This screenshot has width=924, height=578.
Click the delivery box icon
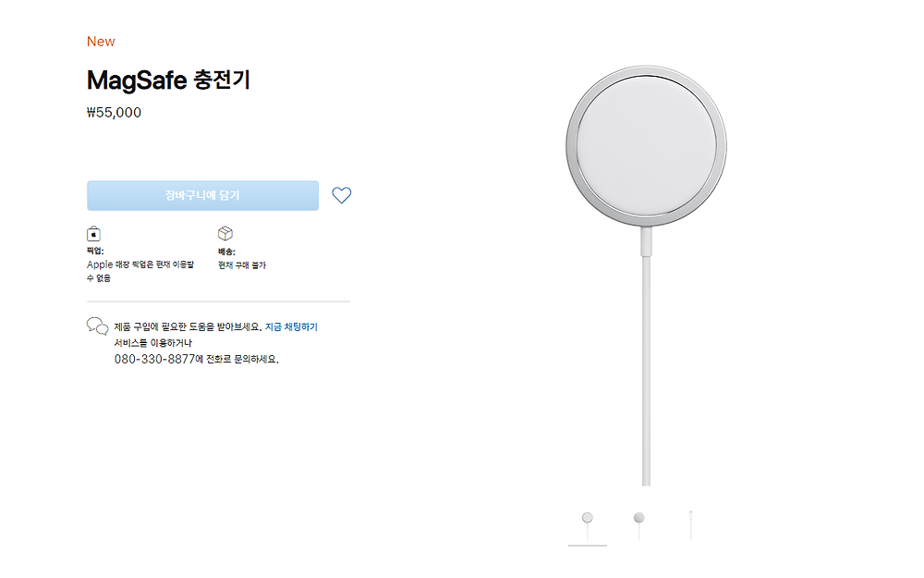pos(225,234)
